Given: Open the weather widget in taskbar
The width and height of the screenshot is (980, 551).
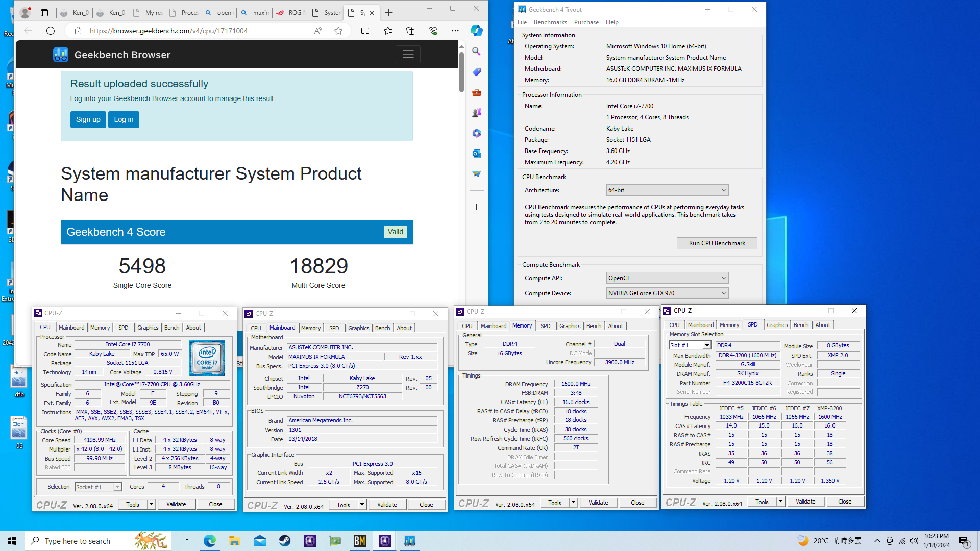Looking at the screenshot, I should [x=829, y=541].
